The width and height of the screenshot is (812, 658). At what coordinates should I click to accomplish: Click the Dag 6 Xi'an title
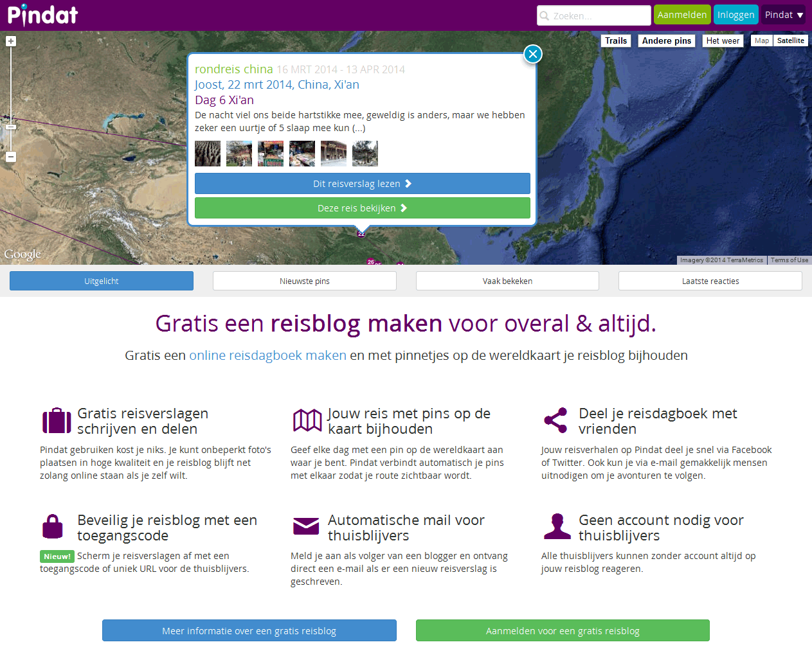point(224,100)
